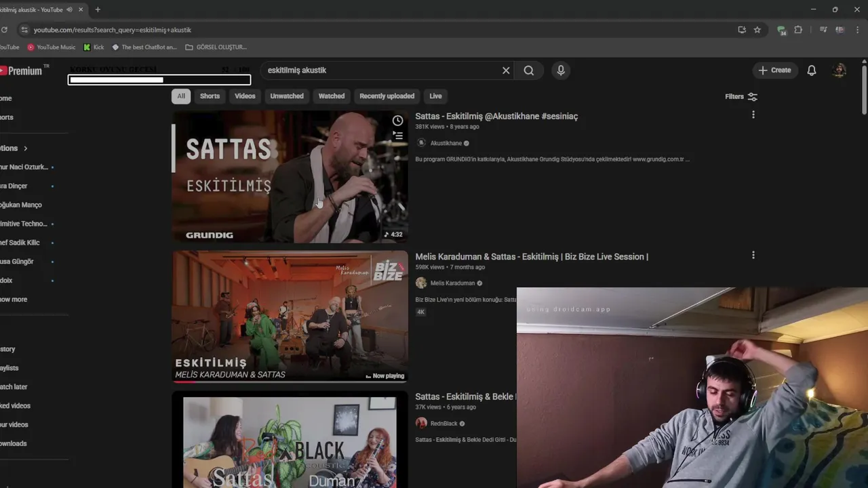Open Shorts in the sidebar
Screen dimensions: 868x488
tap(7, 117)
